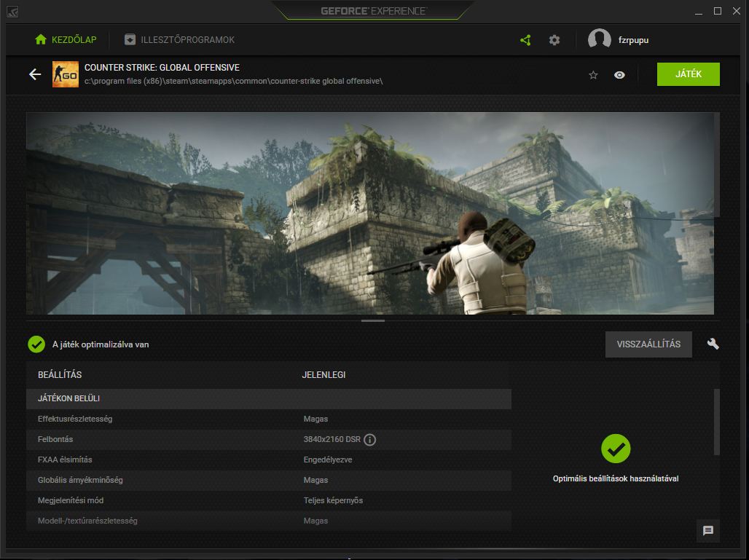The width and height of the screenshot is (749, 560).
Task: Click Magas value for Globális árnyékminőség
Action: pos(315,481)
